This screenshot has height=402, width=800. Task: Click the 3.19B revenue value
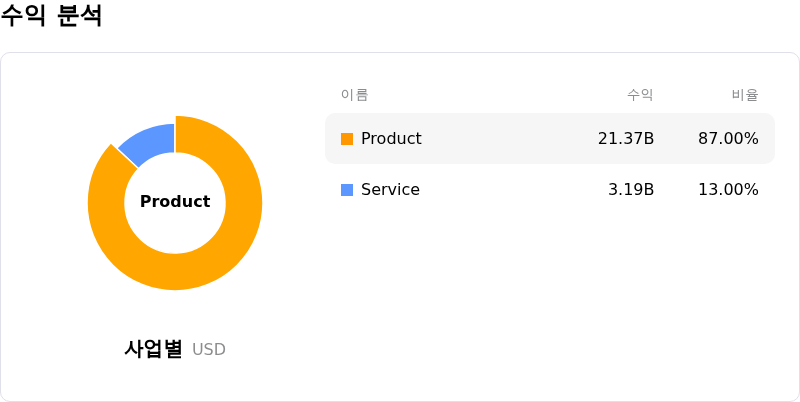631,190
